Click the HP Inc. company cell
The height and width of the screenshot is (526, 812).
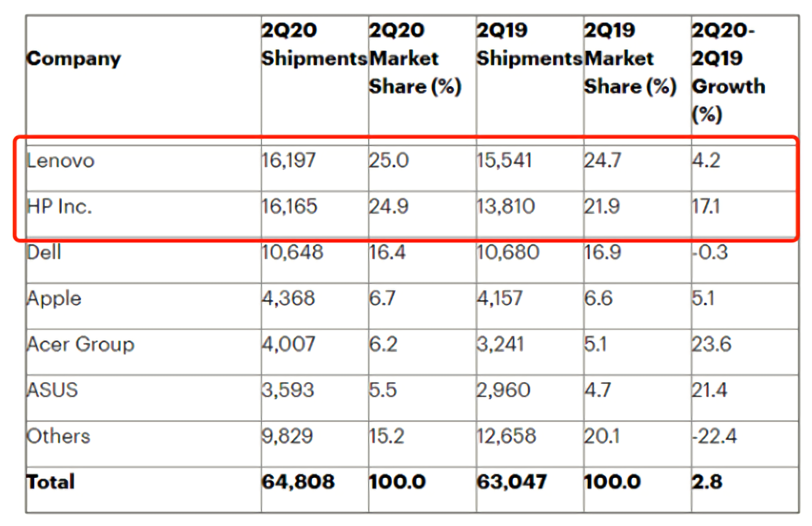59,207
